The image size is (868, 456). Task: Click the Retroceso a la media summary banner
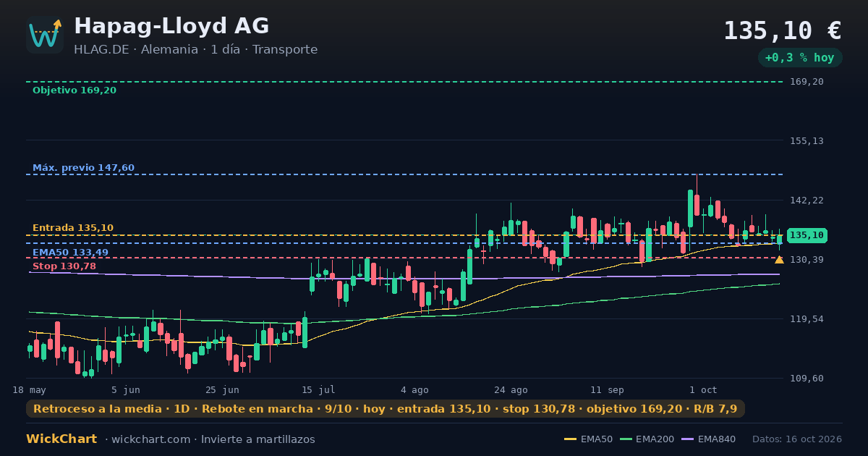point(386,409)
